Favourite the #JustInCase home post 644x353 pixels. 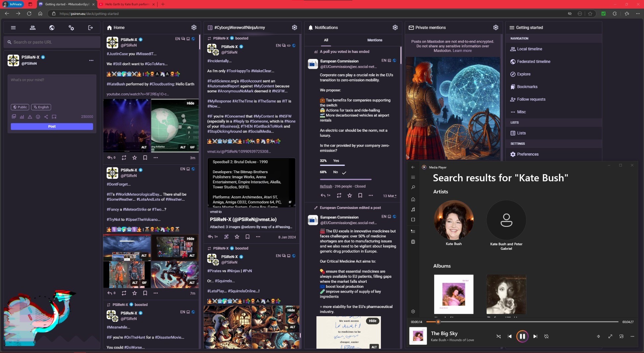[x=134, y=158]
